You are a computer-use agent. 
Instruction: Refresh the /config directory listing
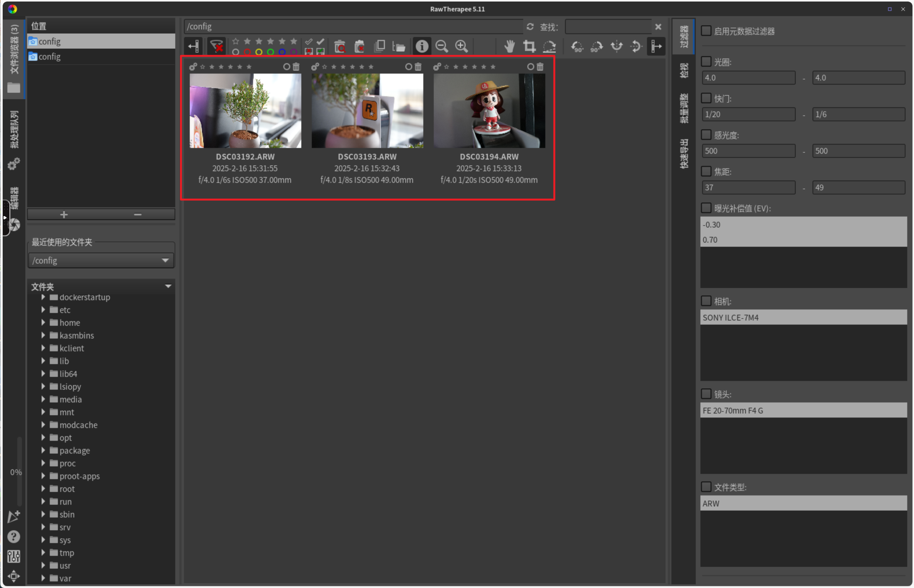[x=530, y=27]
